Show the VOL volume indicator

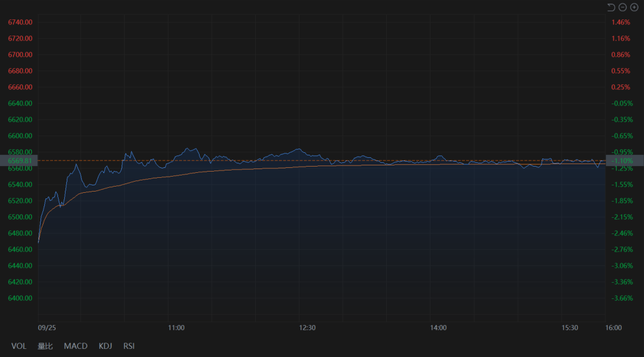click(x=19, y=346)
